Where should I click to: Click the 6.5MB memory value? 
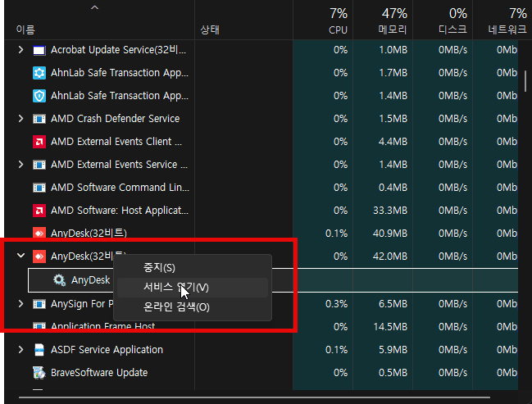[393, 304]
